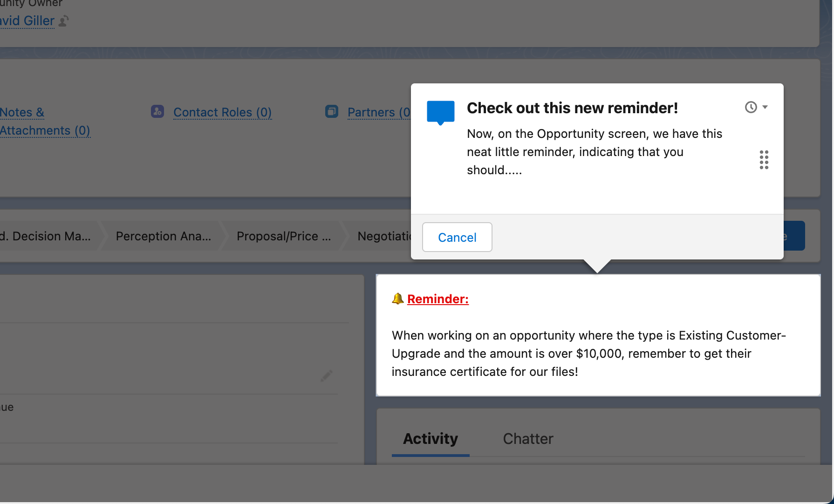Open the Contact Roles (0) link
Image resolution: width=834 pixels, height=504 pixels.
click(222, 112)
